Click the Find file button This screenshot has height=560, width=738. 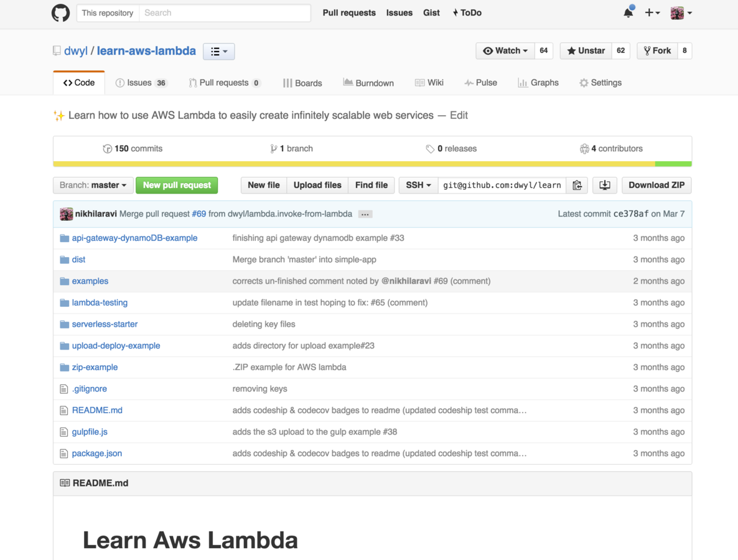pyautogui.click(x=371, y=185)
